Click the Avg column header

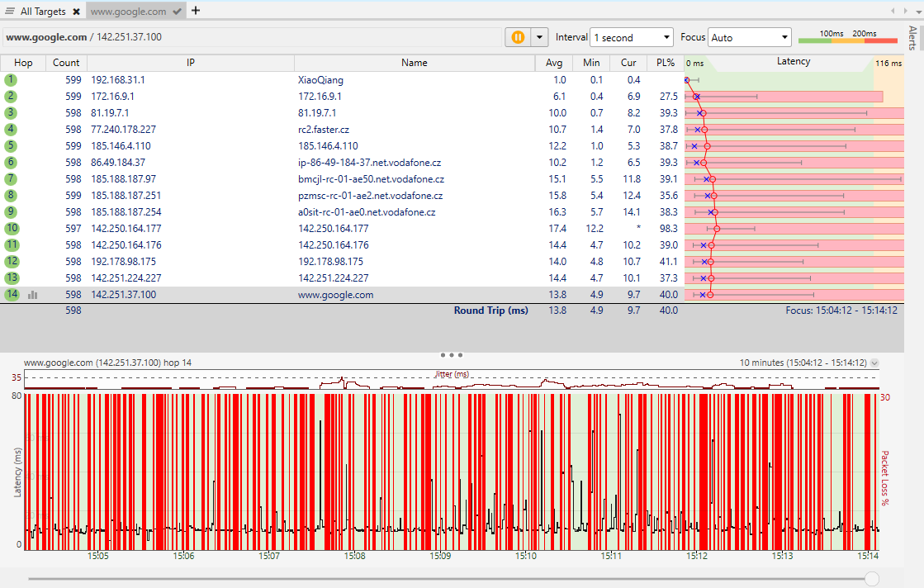(x=553, y=63)
